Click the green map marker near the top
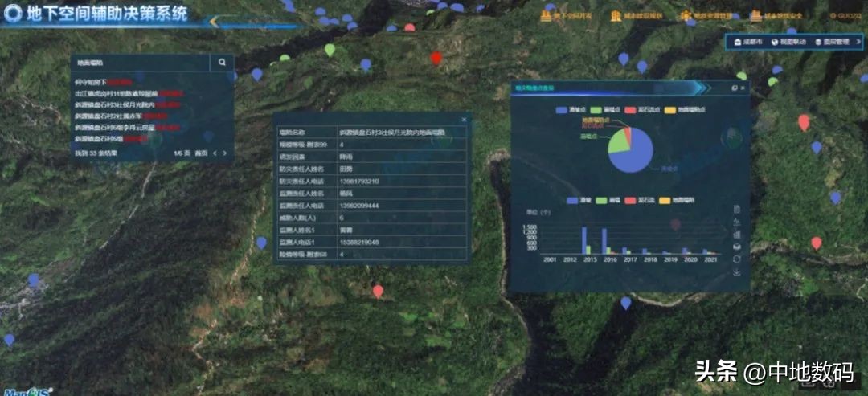The height and width of the screenshot is (396, 868). tap(330, 50)
